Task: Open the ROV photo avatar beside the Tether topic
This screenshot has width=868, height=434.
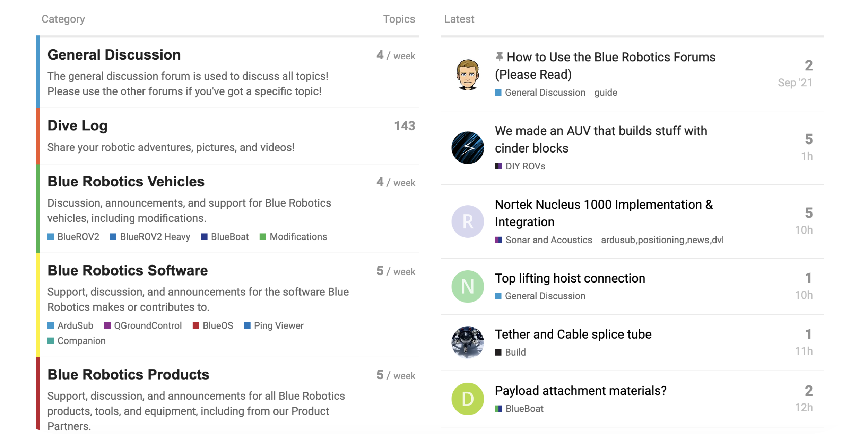Action: [x=467, y=342]
